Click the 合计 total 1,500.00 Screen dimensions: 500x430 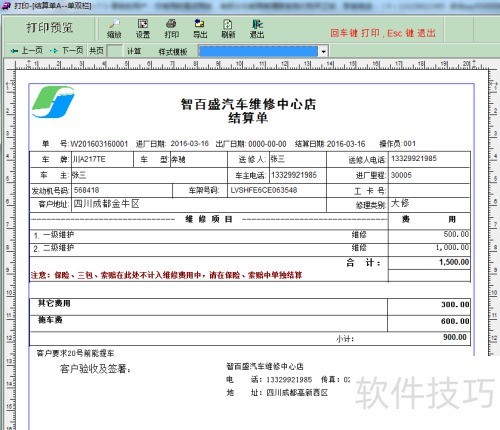point(454,262)
